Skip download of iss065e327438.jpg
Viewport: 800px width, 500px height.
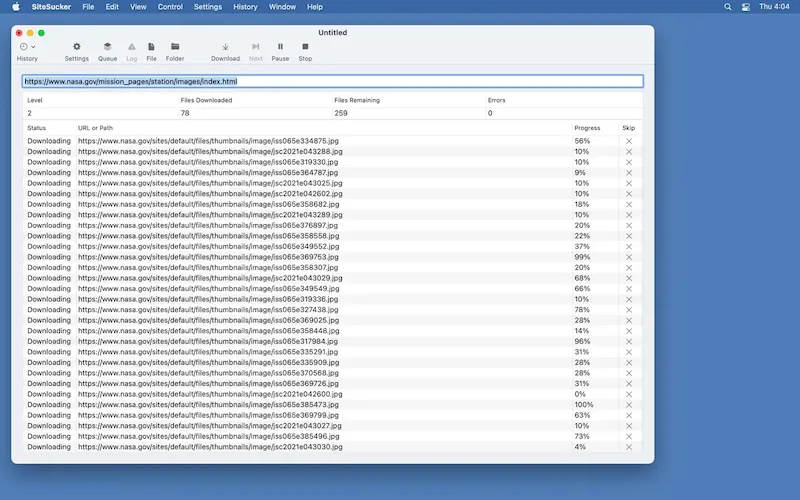click(x=629, y=310)
